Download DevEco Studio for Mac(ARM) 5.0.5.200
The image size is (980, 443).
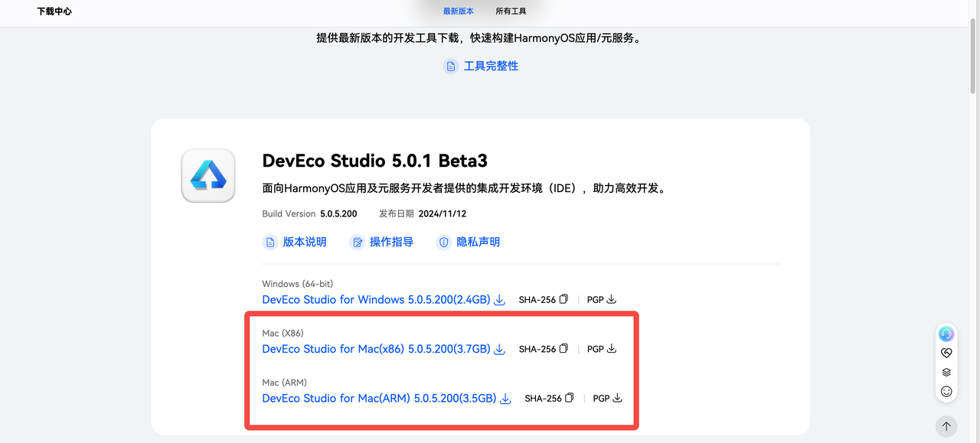(379, 398)
